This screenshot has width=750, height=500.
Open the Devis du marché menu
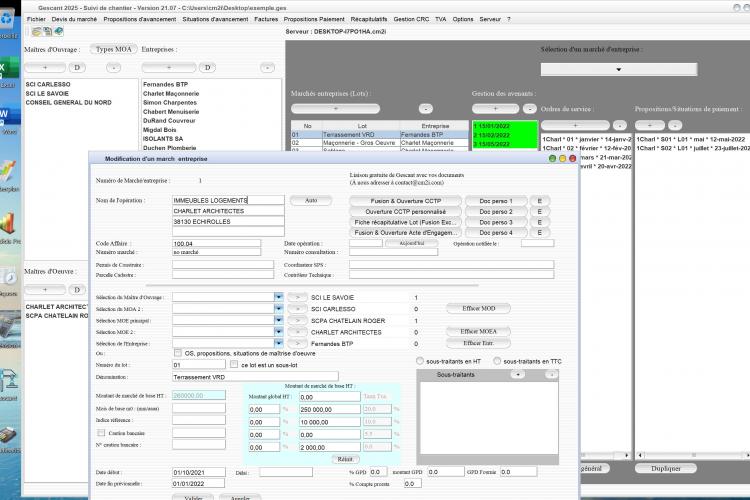coord(74,19)
